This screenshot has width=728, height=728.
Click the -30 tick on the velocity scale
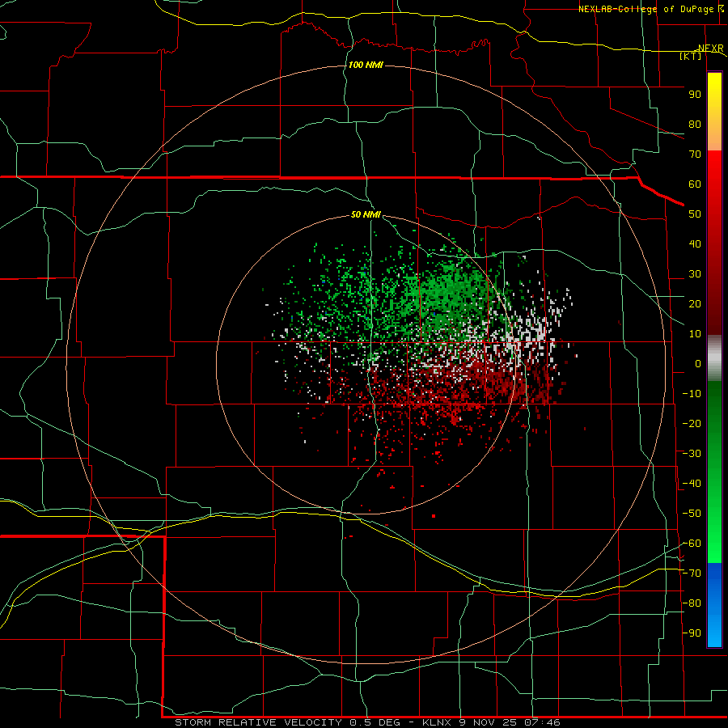coord(692,454)
